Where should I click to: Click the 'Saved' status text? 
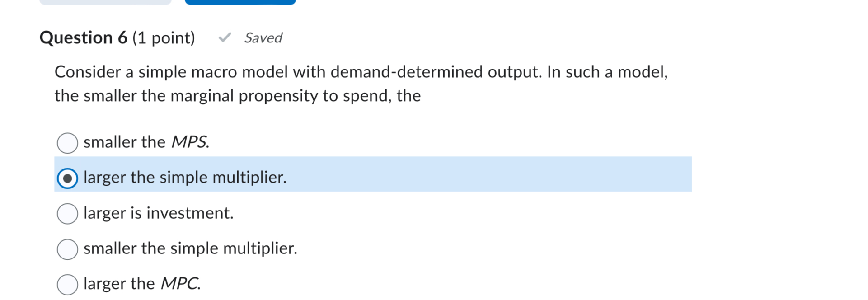(x=263, y=38)
